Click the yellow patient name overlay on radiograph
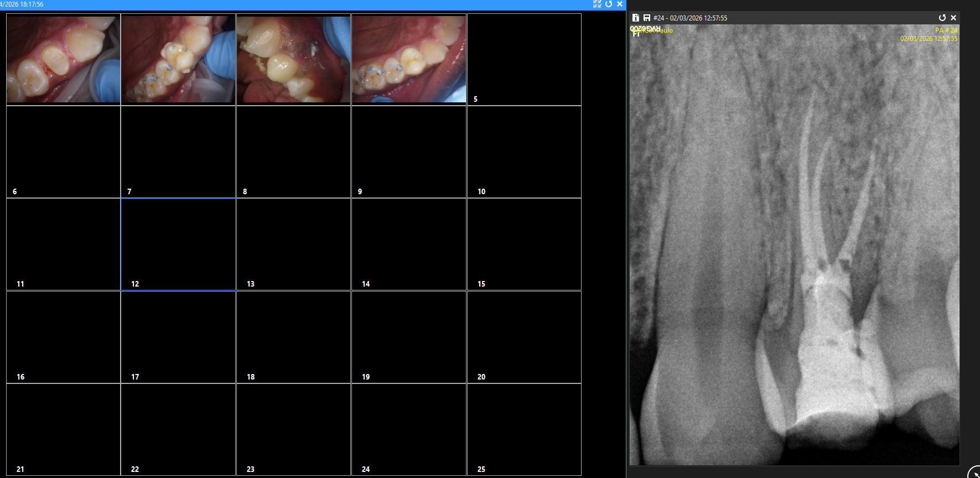Screen dimensions: 980x478 point(652,30)
